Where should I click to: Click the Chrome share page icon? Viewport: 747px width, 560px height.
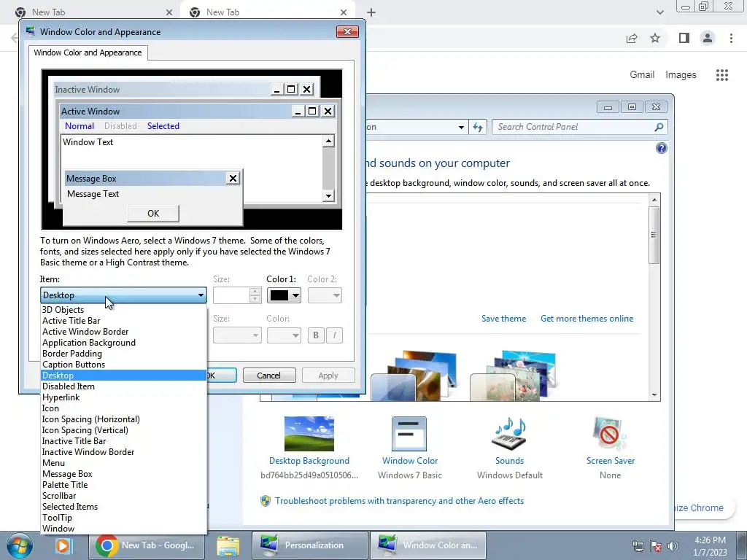coord(632,38)
